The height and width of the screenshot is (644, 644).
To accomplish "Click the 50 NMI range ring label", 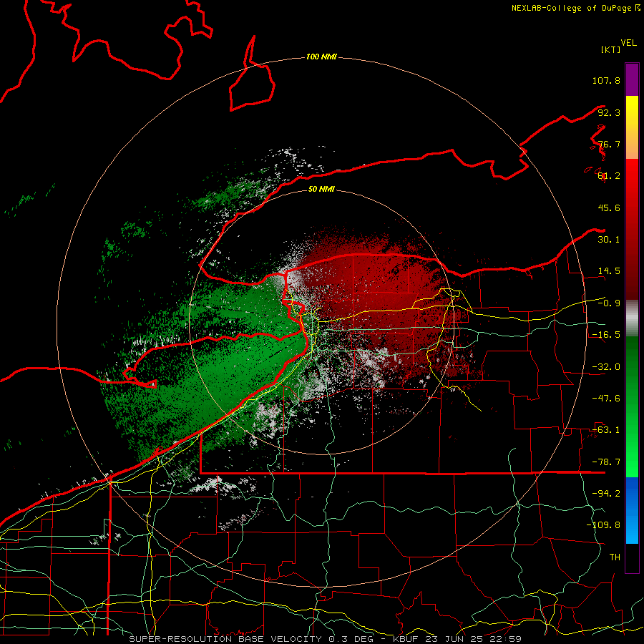I will coord(321,190).
